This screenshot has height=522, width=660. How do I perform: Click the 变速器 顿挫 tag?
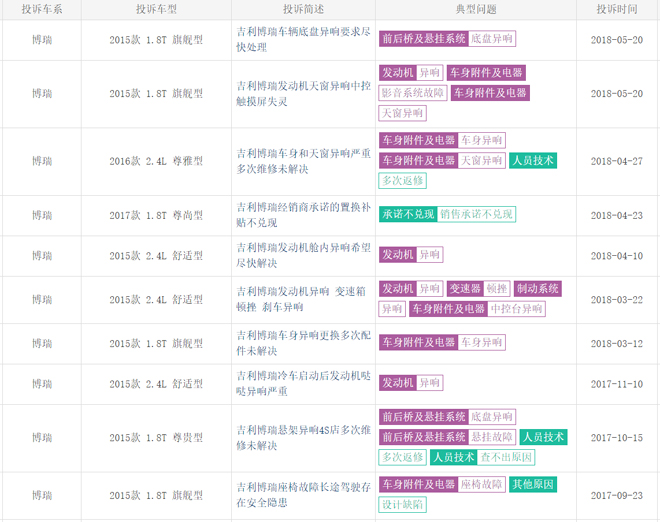click(x=479, y=289)
